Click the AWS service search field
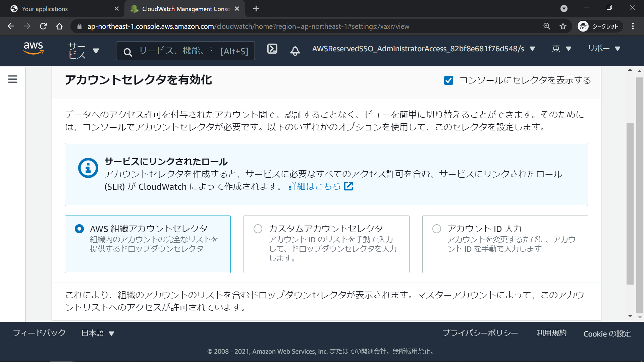 pyautogui.click(x=185, y=51)
